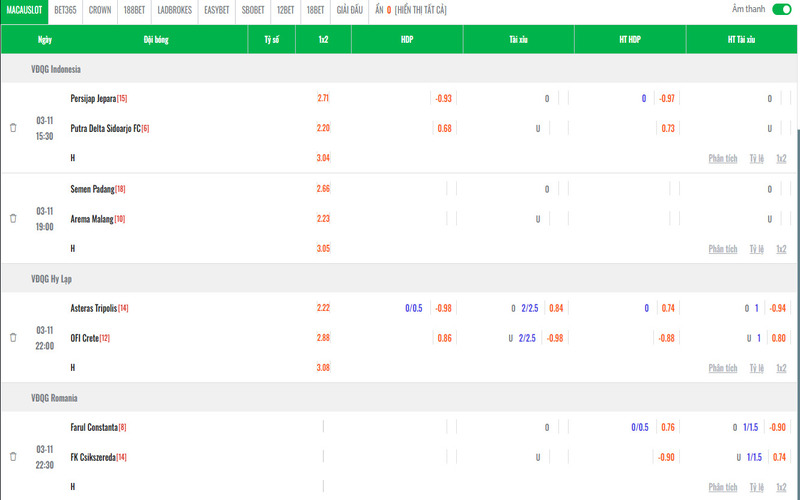Screen dimensions: 800x500
Task: Delete the Farul Constanta match row
Action: pos(13,457)
